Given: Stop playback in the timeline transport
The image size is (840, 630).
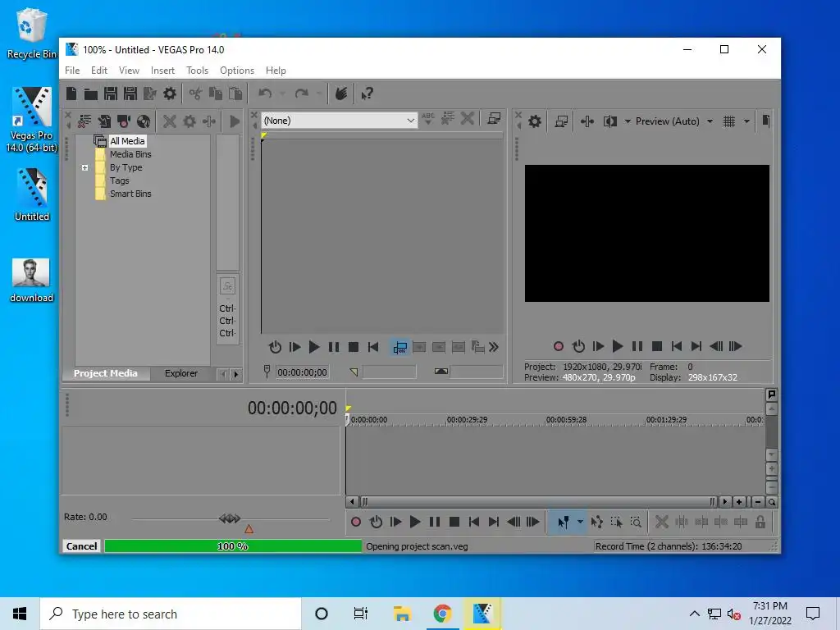Looking at the screenshot, I should coord(454,522).
